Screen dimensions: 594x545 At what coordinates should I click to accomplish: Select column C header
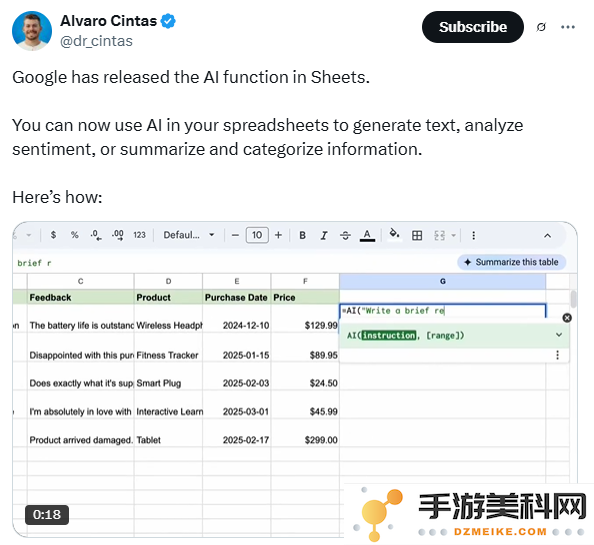(x=80, y=281)
